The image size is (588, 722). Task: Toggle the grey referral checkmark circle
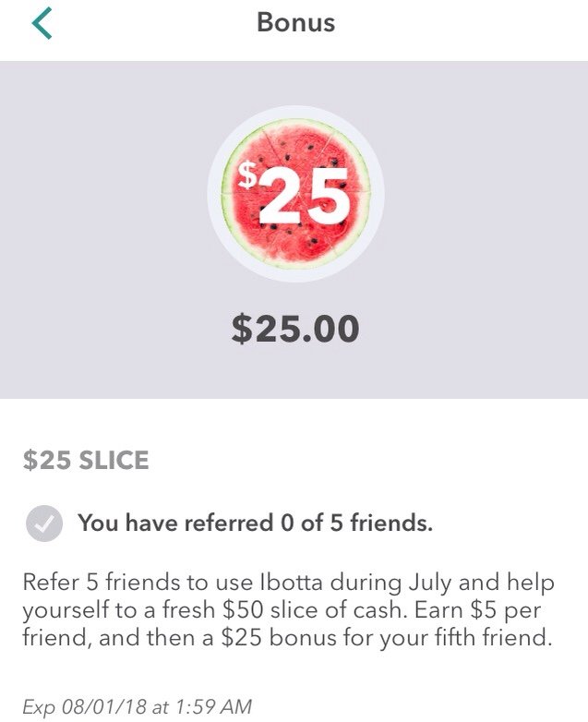pyautogui.click(x=43, y=523)
